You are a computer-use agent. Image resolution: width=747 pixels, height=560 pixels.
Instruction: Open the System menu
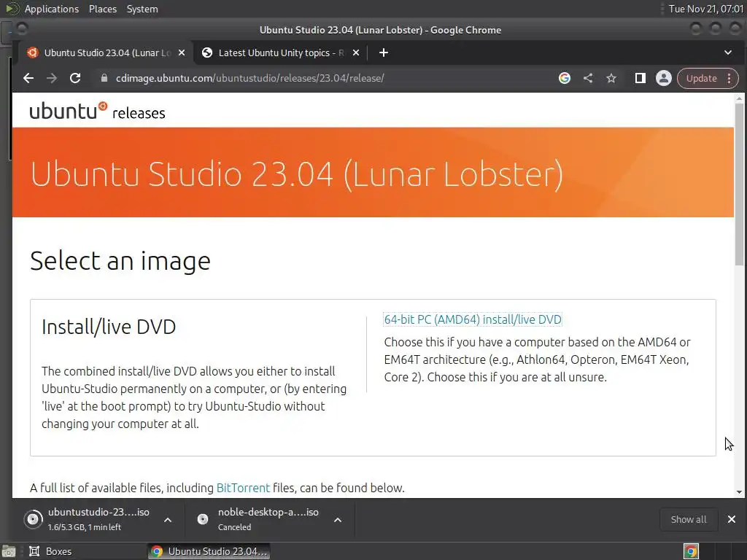[142, 9]
